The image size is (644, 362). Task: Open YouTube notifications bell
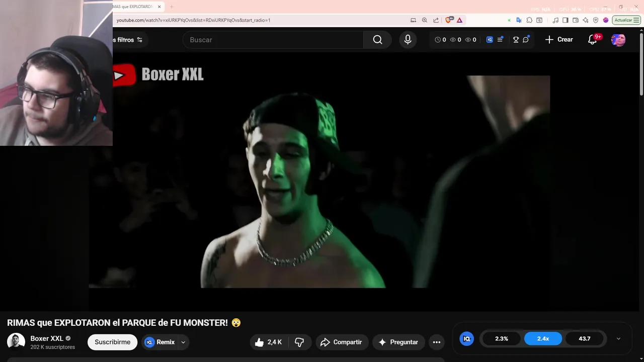[593, 40]
